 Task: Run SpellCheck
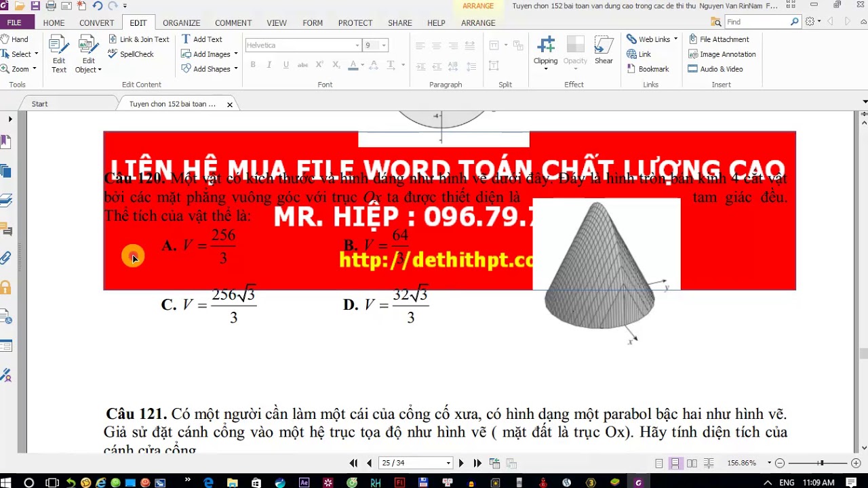(x=131, y=54)
